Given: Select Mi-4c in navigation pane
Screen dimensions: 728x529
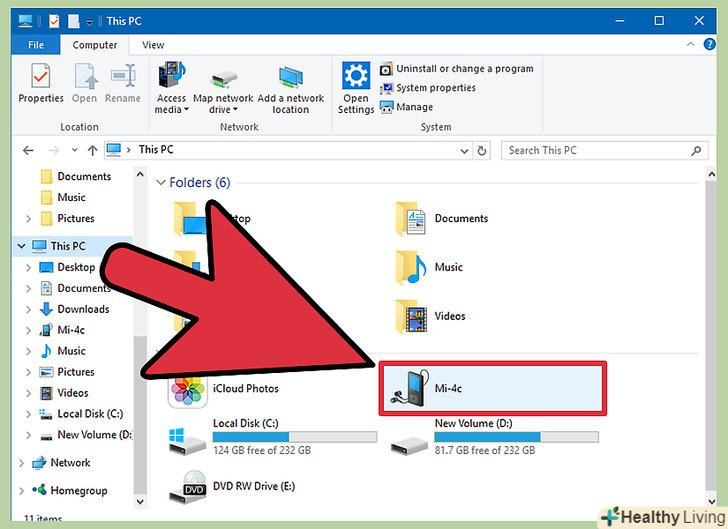Looking at the screenshot, I should tap(62, 330).
